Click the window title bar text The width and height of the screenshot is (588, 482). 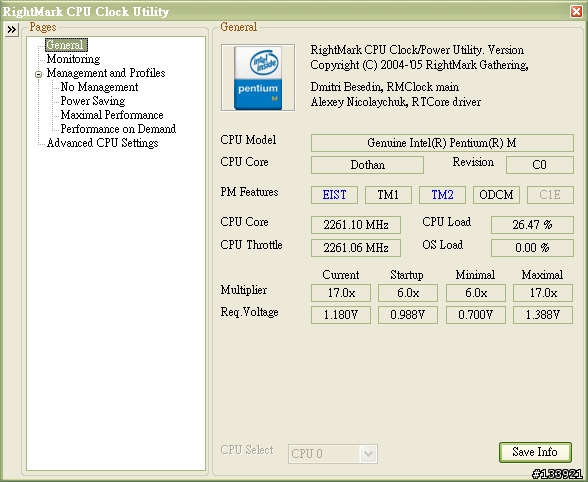[x=86, y=12]
